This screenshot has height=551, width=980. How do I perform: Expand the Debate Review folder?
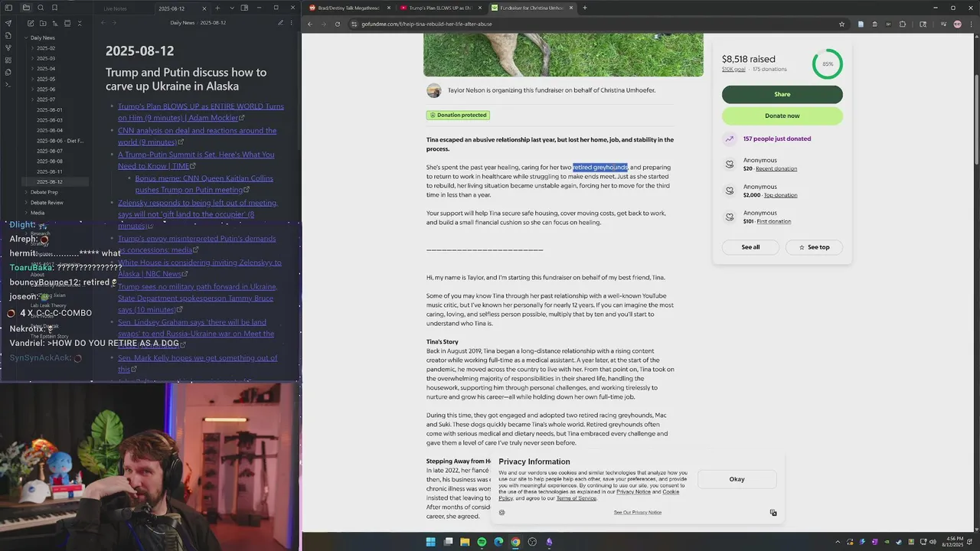click(44, 203)
